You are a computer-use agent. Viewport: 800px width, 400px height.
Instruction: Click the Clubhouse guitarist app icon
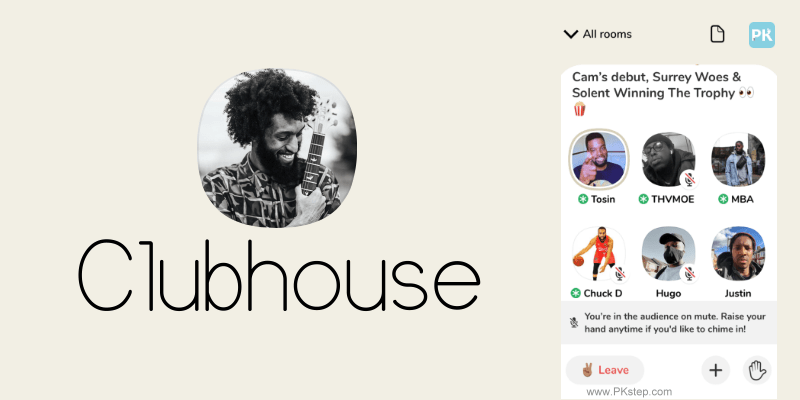277,148
